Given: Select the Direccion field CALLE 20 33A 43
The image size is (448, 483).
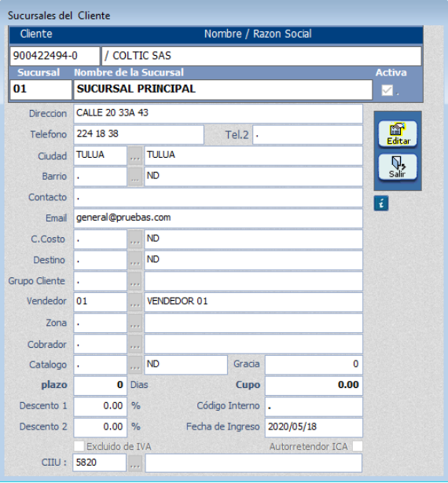Looking at the screenshot, I should [x=218, y=114].
